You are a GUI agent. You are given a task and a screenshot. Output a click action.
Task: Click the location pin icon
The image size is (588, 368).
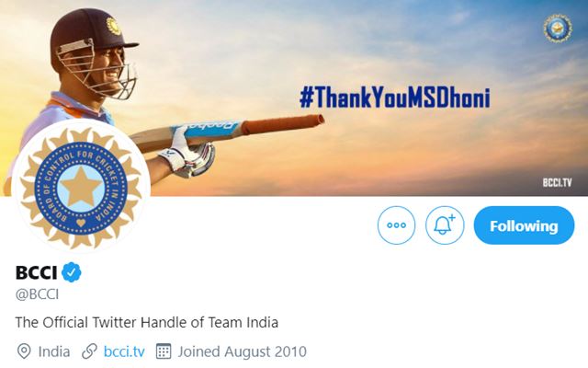(x=24, y=351)
